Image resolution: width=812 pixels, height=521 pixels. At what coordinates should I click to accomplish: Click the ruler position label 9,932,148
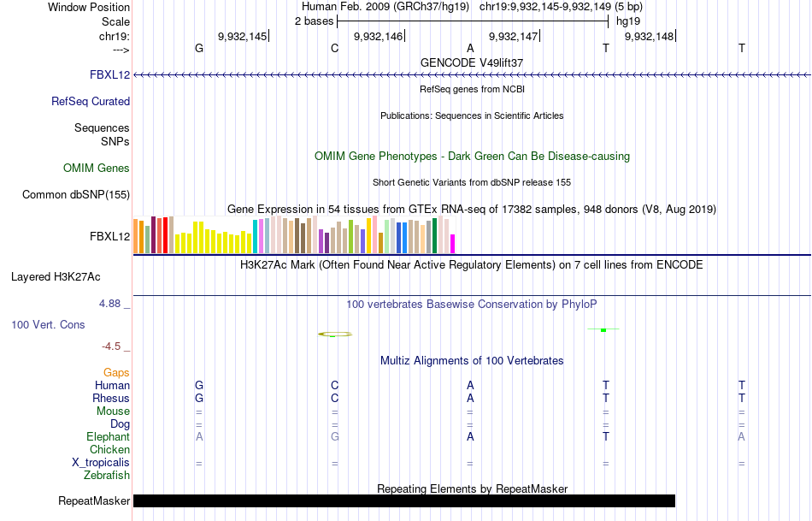[649, 36]
